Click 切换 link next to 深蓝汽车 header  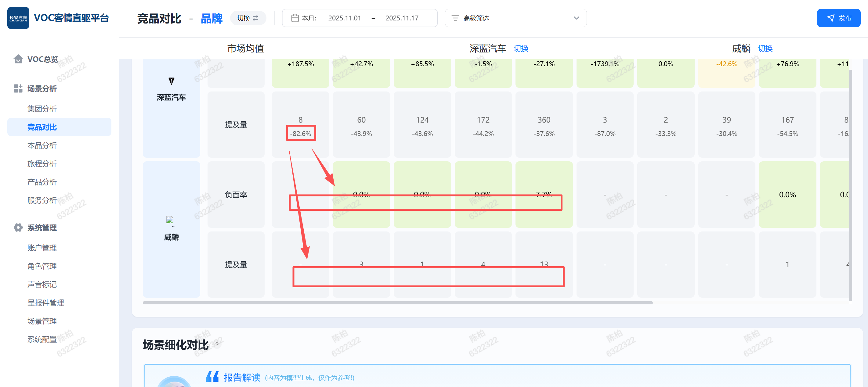tap(521, 48)
